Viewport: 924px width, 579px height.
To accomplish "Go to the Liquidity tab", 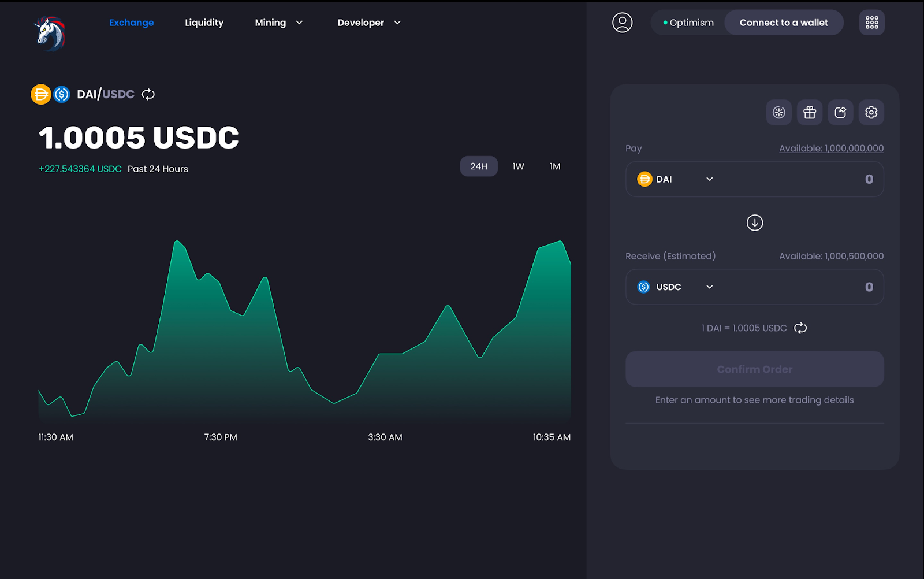I will 204,23.
